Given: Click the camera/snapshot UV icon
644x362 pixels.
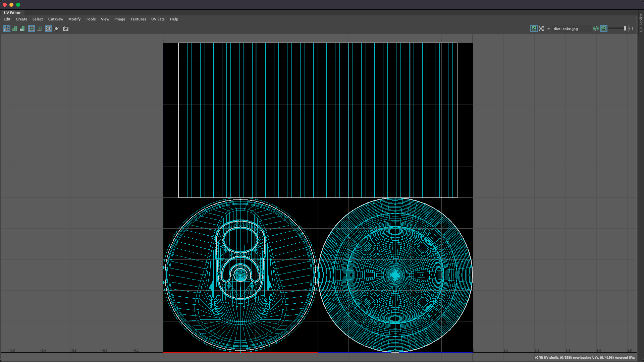Looking at the screenshot, I should [x=65, y=29].
